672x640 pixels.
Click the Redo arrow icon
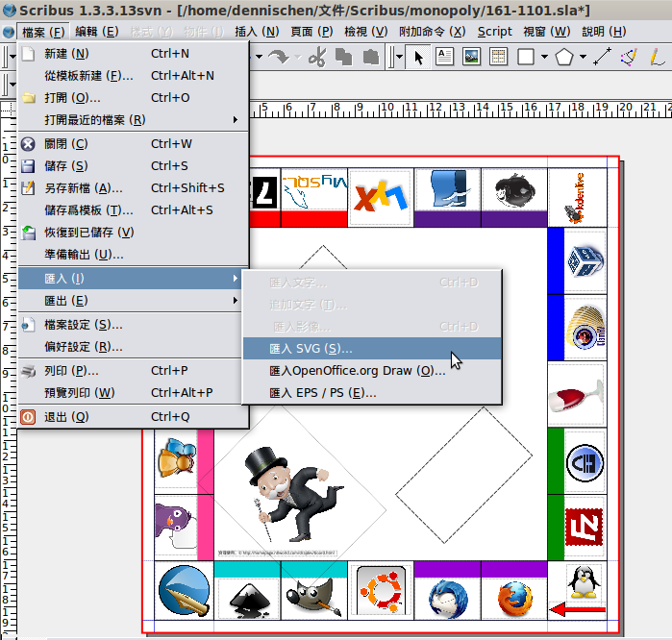pos(279,57)
